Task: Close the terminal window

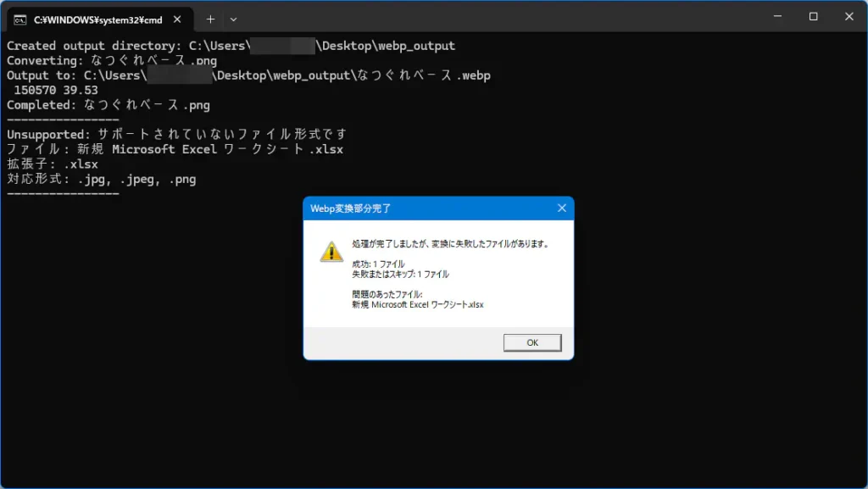Action: [x=849, y=17]
